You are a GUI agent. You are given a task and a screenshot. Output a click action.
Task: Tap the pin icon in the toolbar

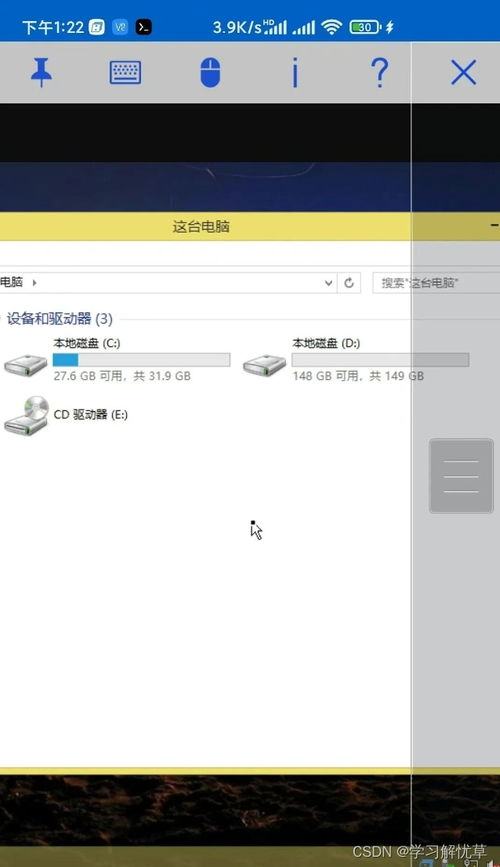[41, 72]
